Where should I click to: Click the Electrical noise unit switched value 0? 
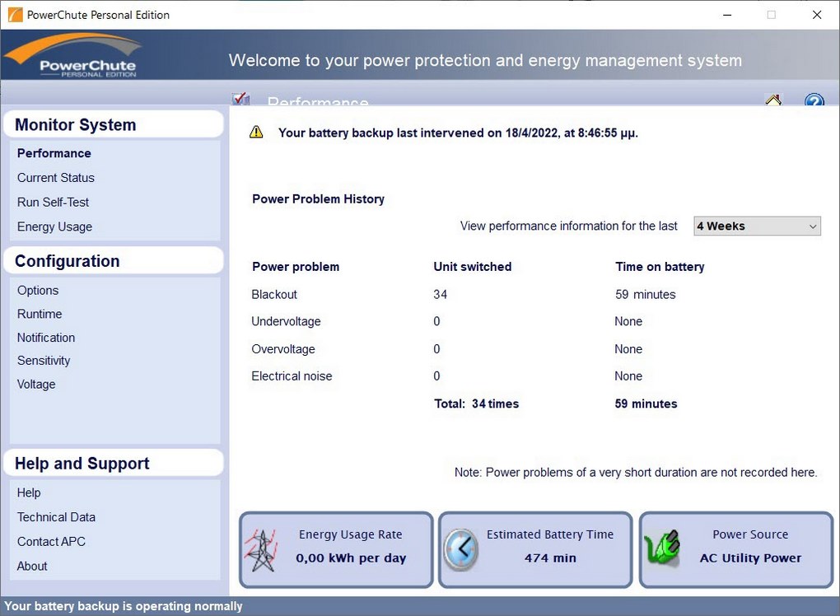[x=436, y=376]
